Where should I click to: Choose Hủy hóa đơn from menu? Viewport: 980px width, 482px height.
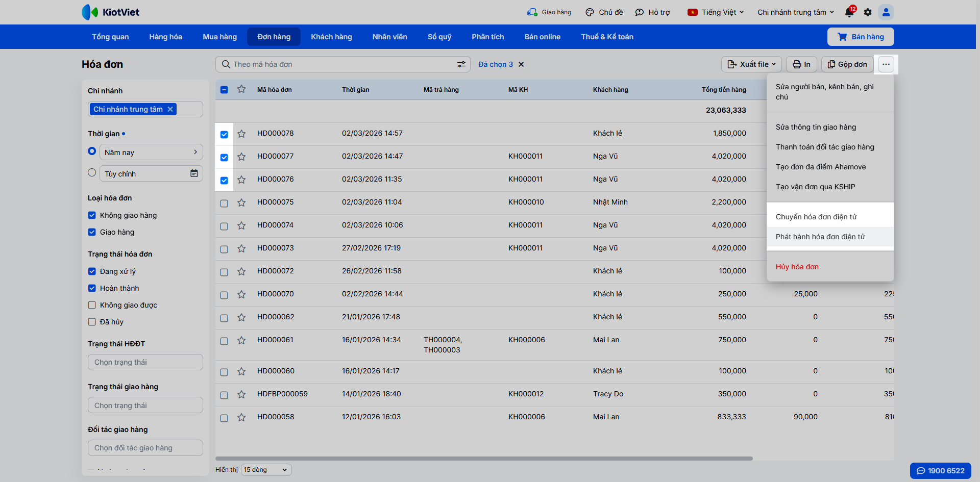(797, 267)
